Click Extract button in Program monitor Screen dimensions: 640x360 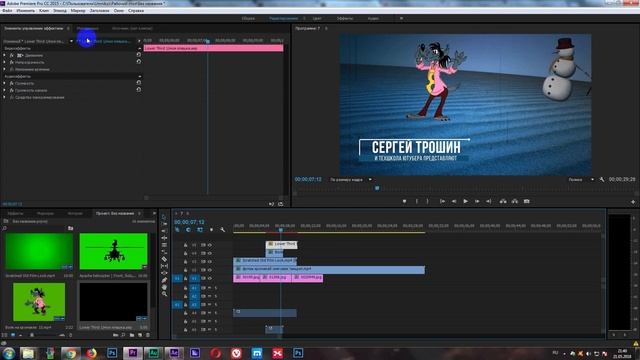click(x=515, y=201)
